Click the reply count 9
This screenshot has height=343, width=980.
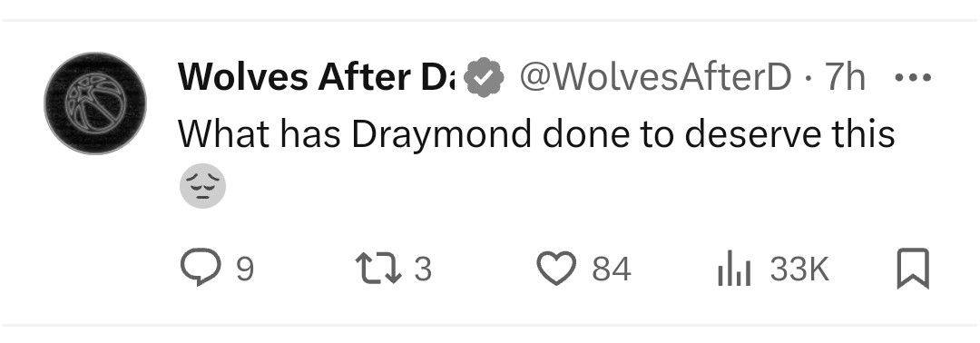(245, 269)
